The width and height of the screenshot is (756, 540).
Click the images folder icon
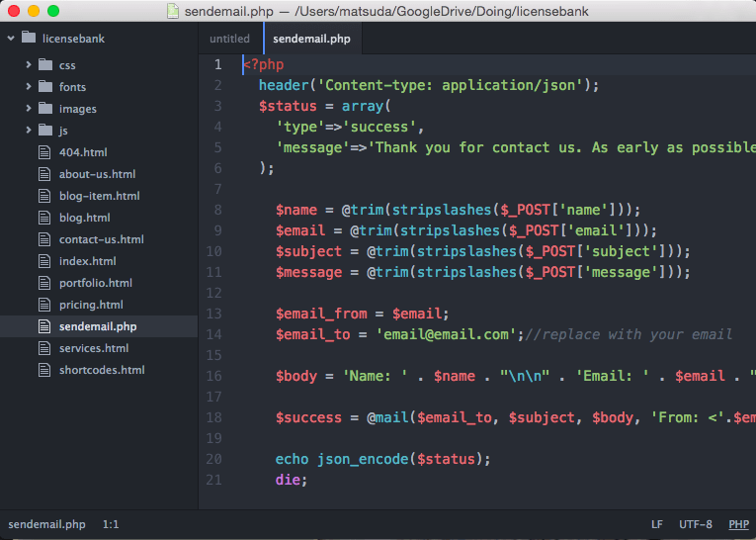coord(45,109)
